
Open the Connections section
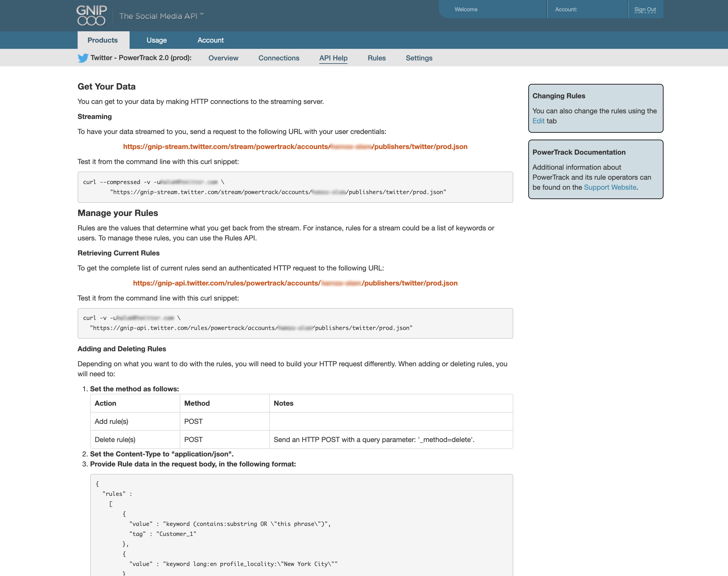click(279, 58)
